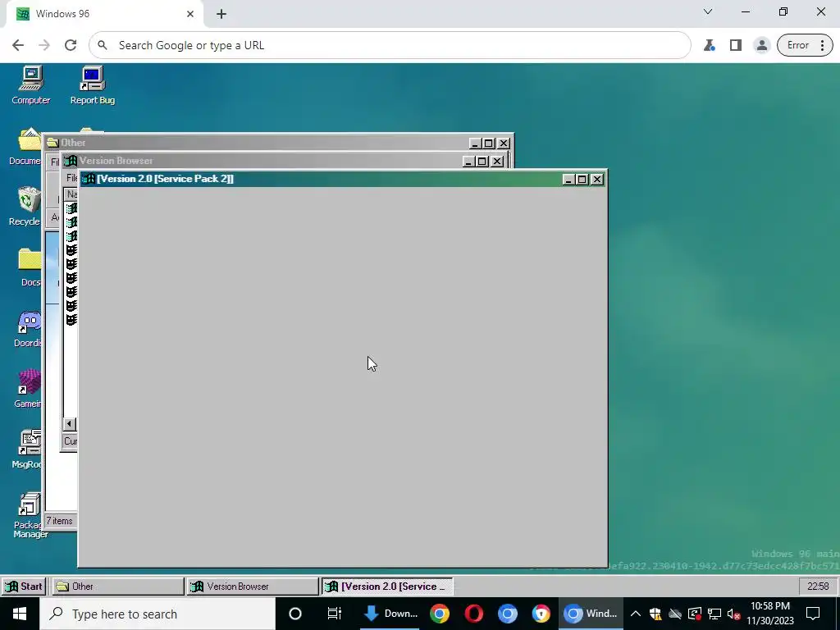This screenshot has height=630, width=840.
Task: Click the Error button in Chrome toolbar
Action: 797,45
